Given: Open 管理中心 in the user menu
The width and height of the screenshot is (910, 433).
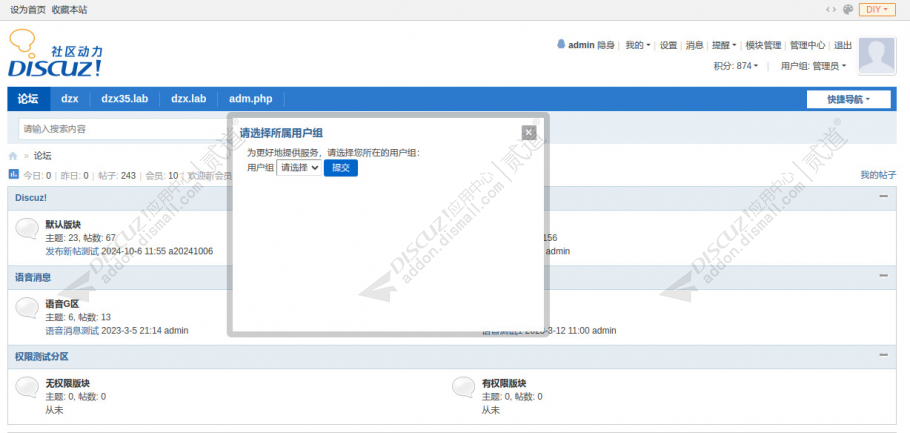Looking at the screenshot, I should coord(807,45).
